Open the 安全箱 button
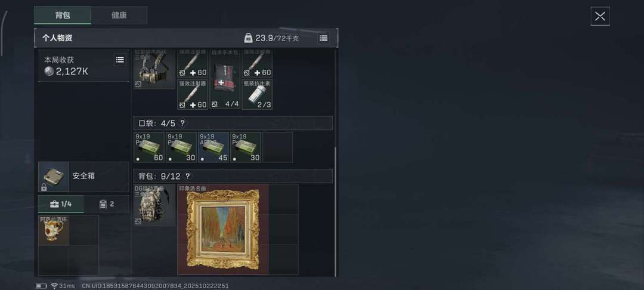644x290 pixels. (x=84, y=177)
